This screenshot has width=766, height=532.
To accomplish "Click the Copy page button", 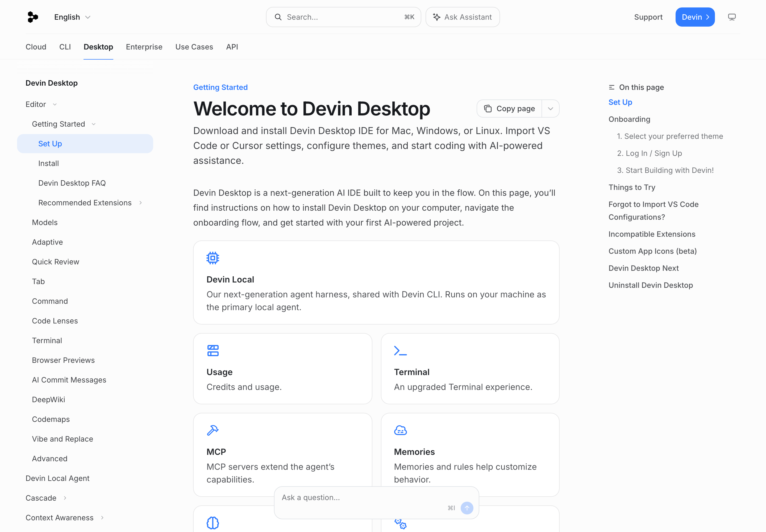I will (x=509, y=109).
